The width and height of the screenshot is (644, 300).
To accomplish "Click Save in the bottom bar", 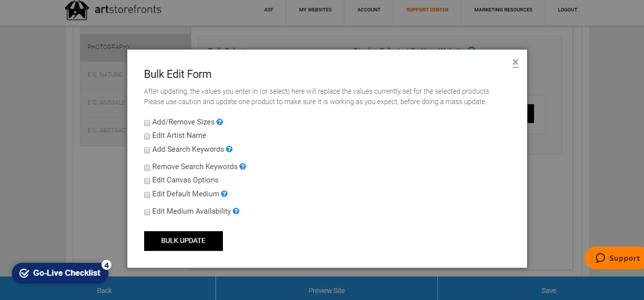I will click(549, 291).
